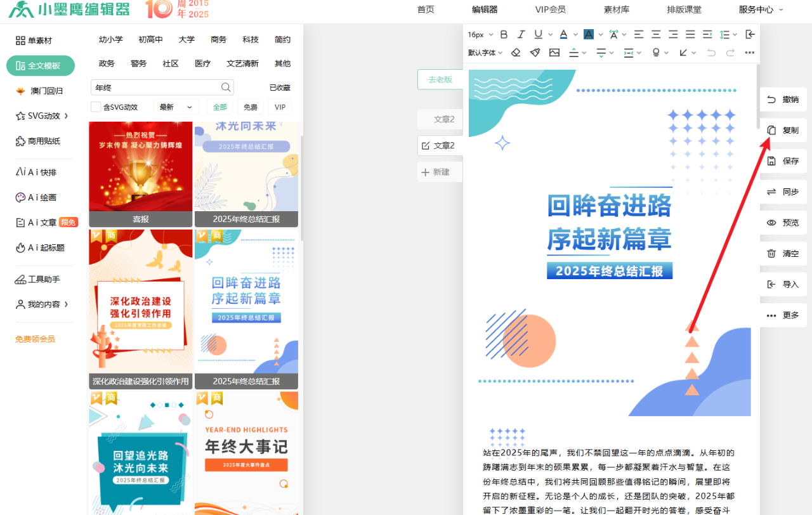This screenshot has height=515, width=812.
Task: Open the toolbar's three-dot more menu
Action: 750,53
